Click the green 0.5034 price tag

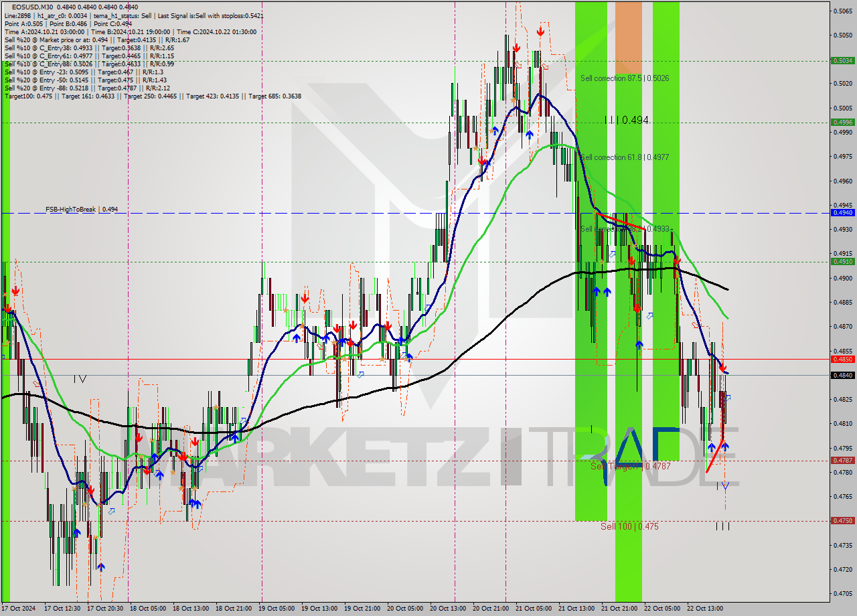click(x=842, y=60)
